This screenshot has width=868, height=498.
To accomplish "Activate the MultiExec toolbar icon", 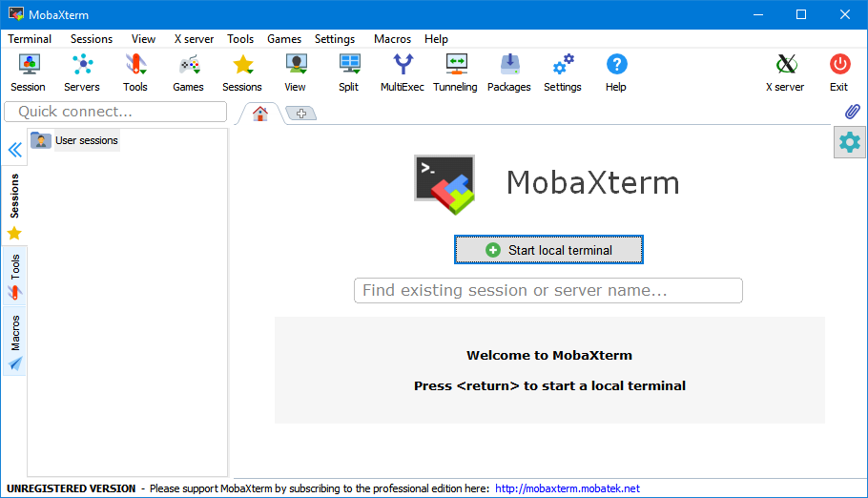I will tap(403, 73).
